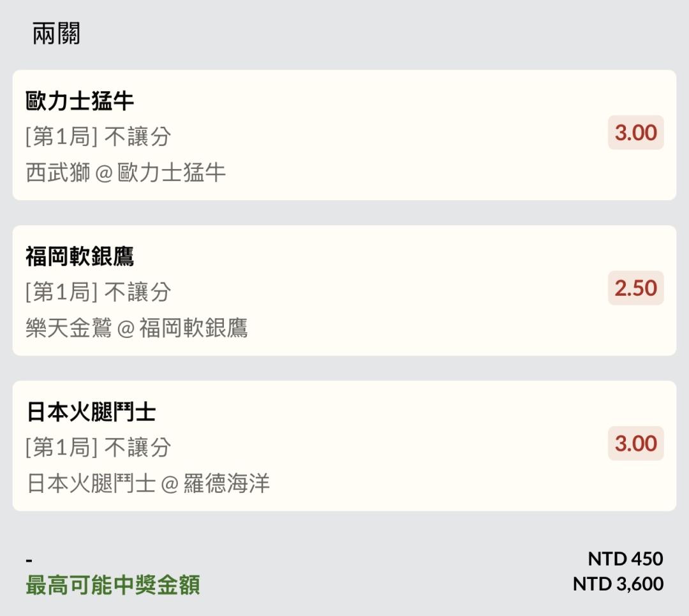Click 樂天金鷲 in the second matchup line
689x616 pixels.
69,328
